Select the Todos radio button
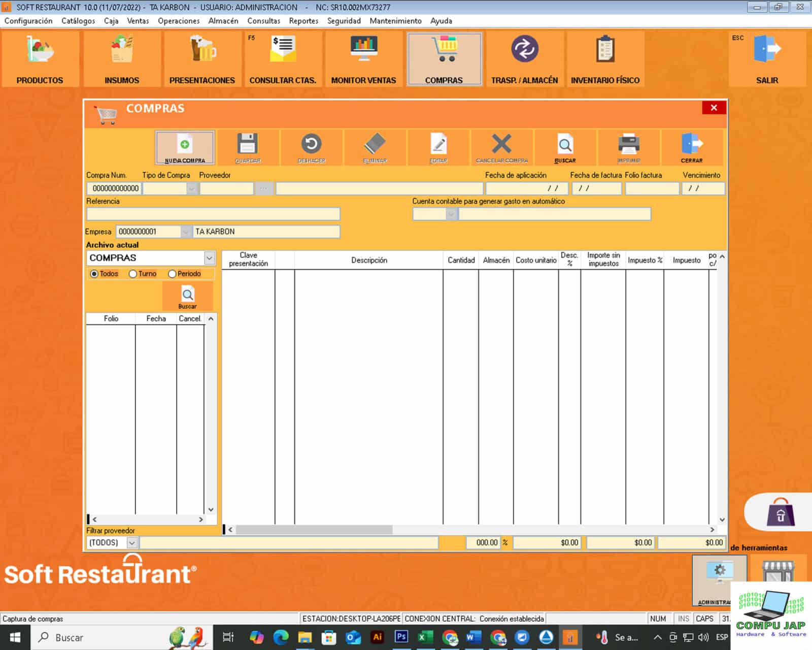Viewport: 812px width, 650px height. [94, 274]
